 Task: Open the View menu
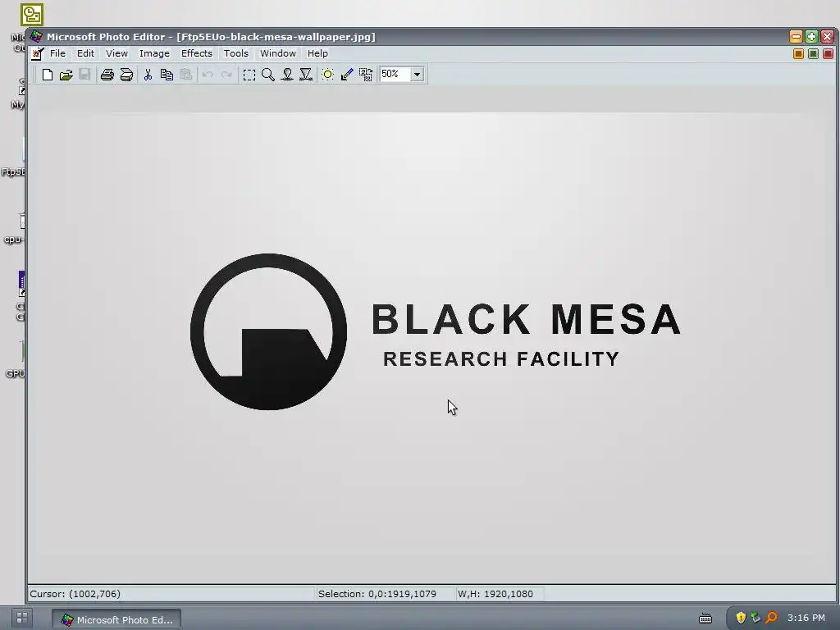click(116, 53)
